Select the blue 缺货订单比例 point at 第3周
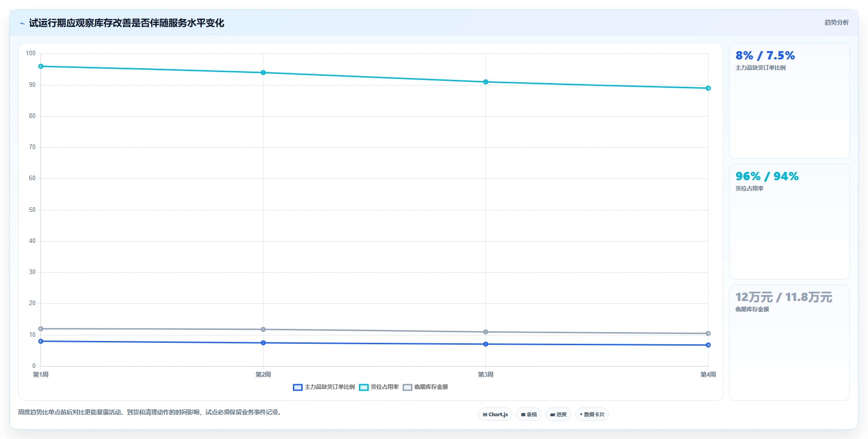Screen dimensions: 868x439 [486, 344]
